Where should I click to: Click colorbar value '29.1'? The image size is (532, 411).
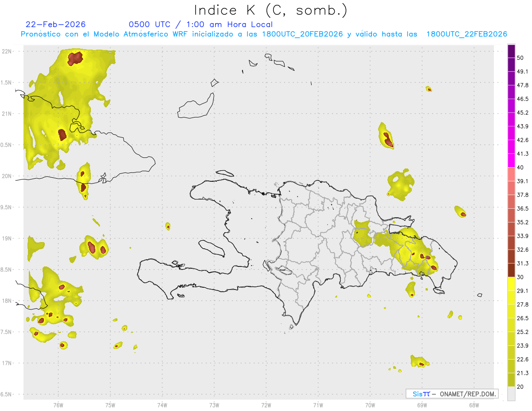click(523, 291)
